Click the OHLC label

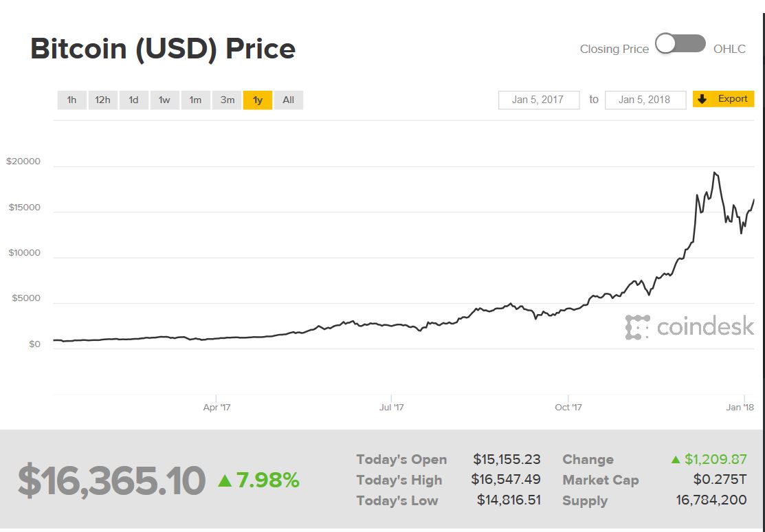click(x=729, y=49)
